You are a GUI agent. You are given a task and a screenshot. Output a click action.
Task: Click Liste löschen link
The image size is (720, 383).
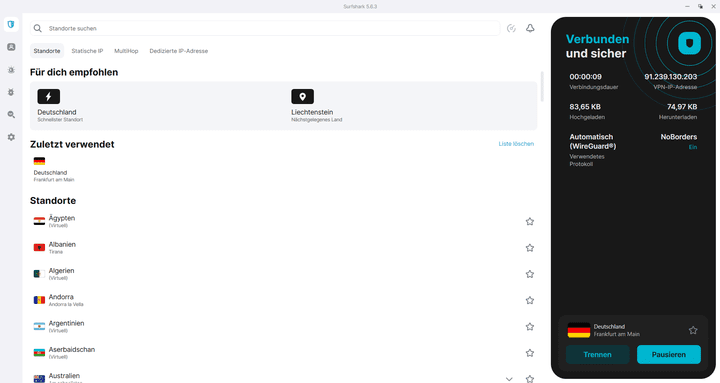coord(516,144)
